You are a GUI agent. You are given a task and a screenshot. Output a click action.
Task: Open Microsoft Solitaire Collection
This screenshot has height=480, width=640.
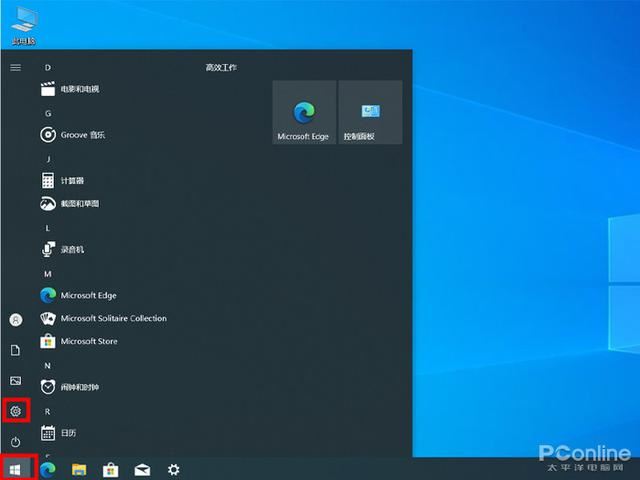pyautogui.click(x=113, y=319)
